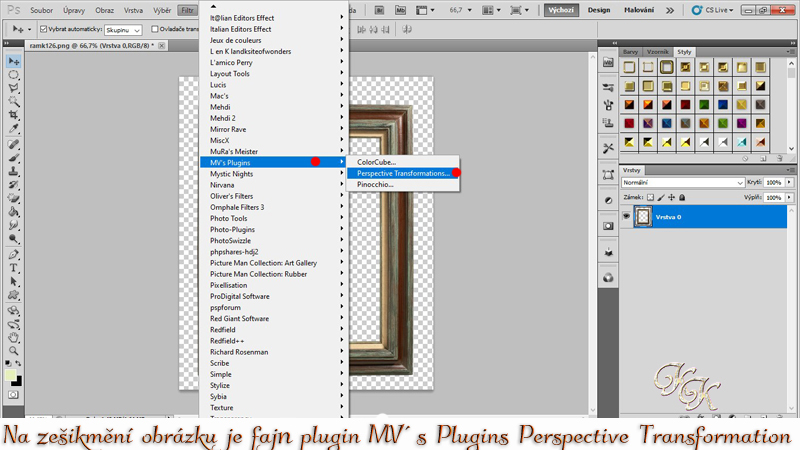Toggle lock all padlock icon
Viewport: 800px width, 450px height.
[x=682, y=197]
